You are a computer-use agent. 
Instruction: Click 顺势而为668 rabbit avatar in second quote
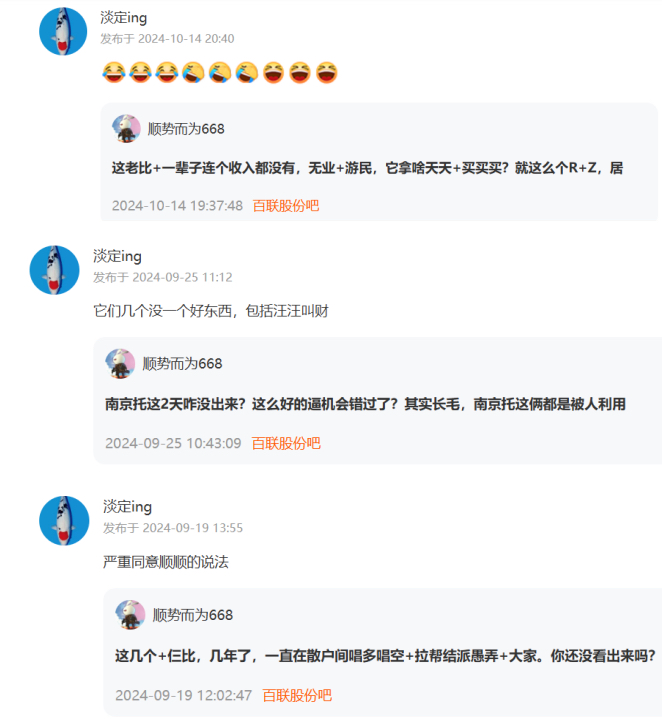pos(120,364)
